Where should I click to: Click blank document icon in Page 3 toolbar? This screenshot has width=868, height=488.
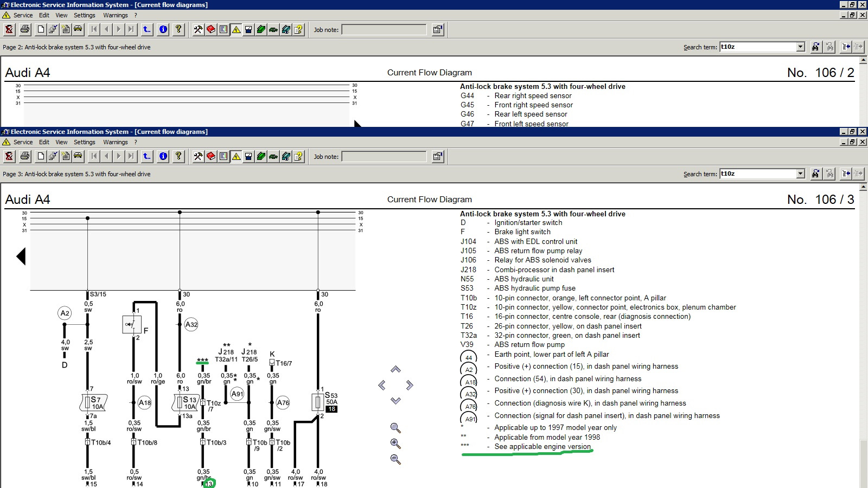coord(41,157)
